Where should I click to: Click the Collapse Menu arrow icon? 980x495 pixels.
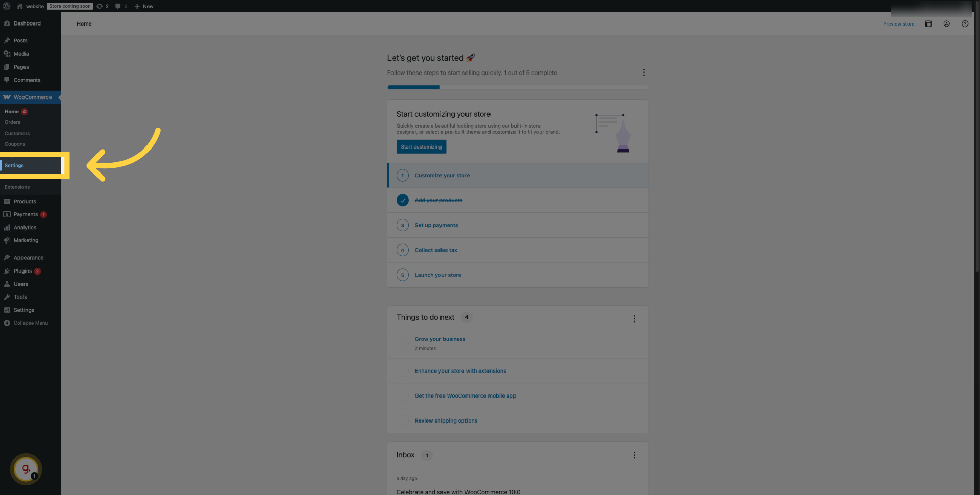tap(7, 323)
